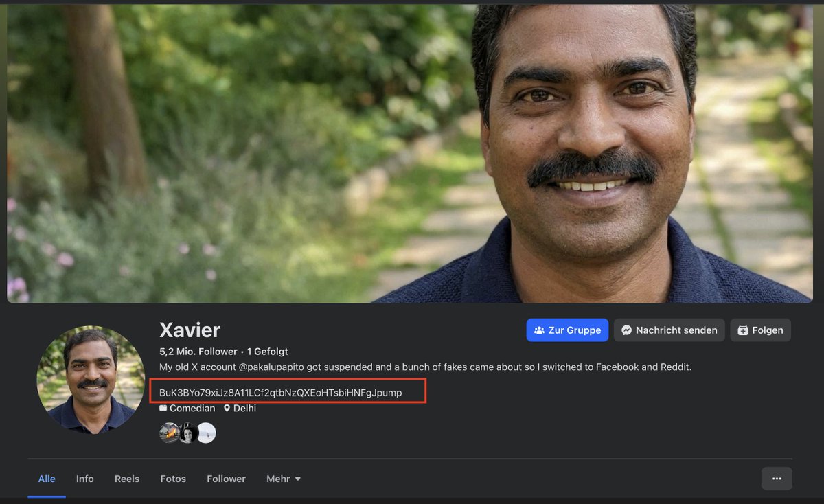Open the Fotos tab
The image size is (824, 504).
[173, 479]
